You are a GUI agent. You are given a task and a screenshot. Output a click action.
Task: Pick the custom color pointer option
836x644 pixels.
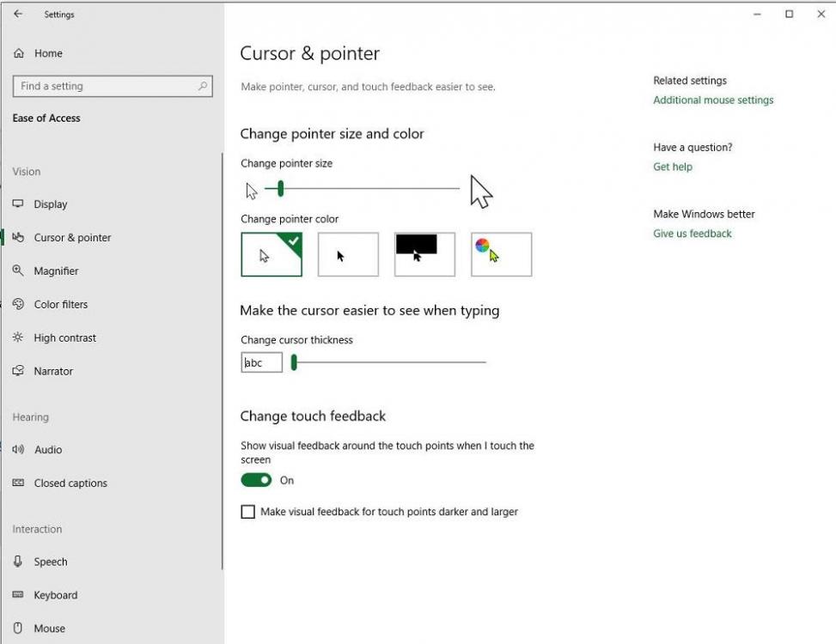coord(501,255)
